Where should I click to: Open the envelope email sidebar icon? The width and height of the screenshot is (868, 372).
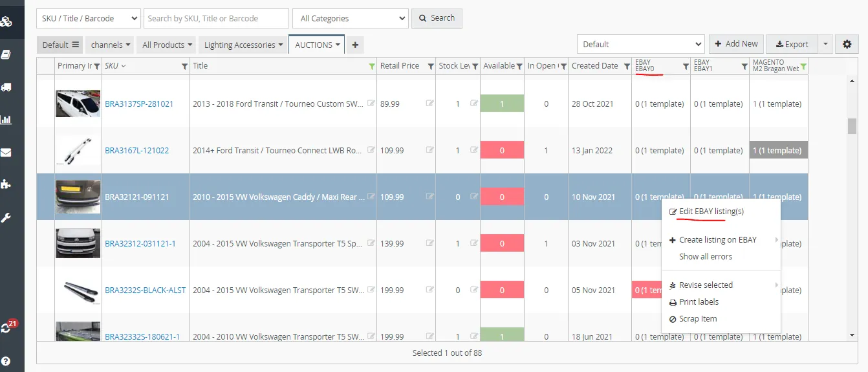(x=6, y=153)
